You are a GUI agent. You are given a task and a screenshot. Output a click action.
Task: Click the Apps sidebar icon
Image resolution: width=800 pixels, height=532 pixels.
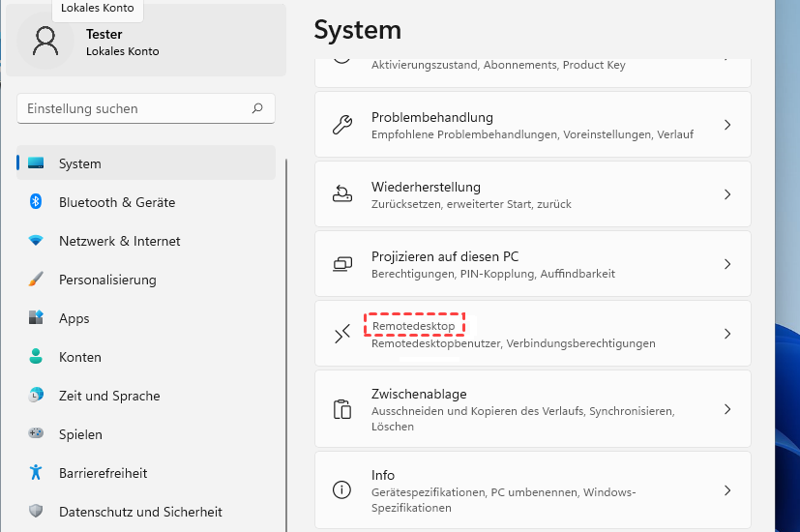(36, 318)
